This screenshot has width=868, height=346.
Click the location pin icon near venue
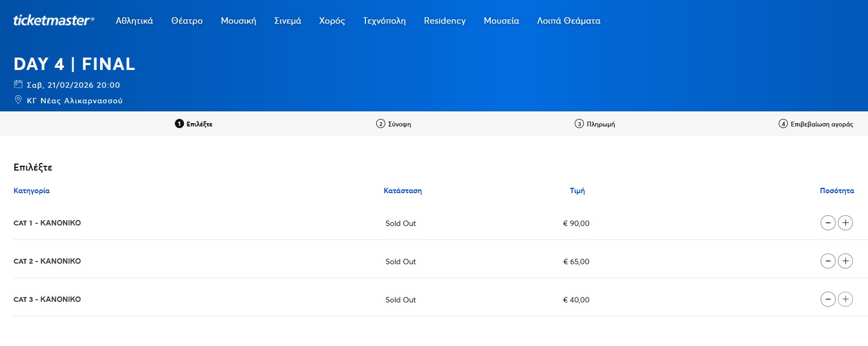(18, 100)
